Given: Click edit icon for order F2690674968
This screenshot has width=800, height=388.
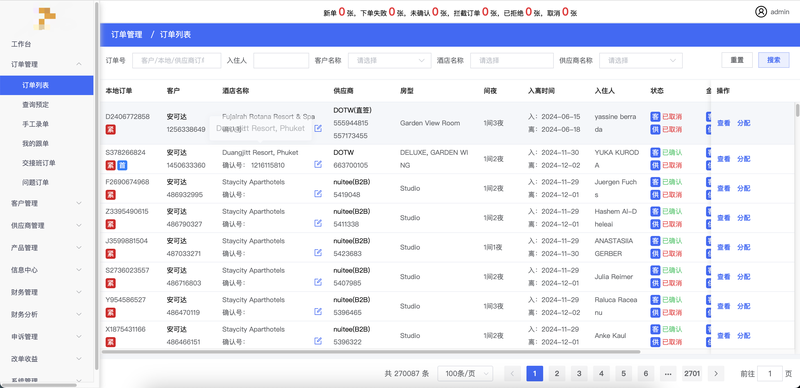Looking at the screenshot, I should coord(318,193).
